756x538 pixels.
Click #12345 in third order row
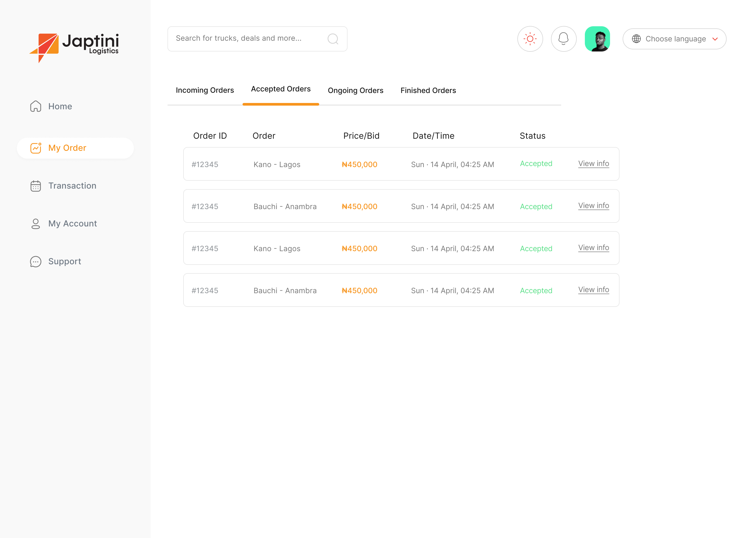tap(205, 249)
